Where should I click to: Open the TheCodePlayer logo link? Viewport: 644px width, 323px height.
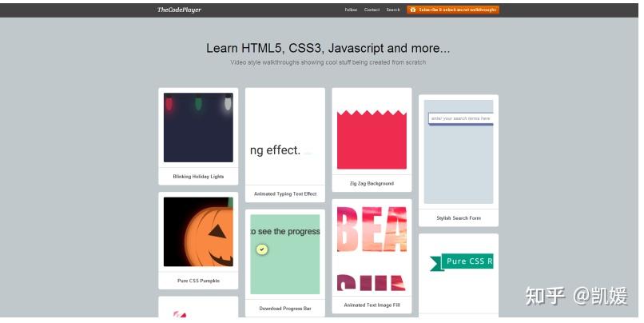(179, 10)
